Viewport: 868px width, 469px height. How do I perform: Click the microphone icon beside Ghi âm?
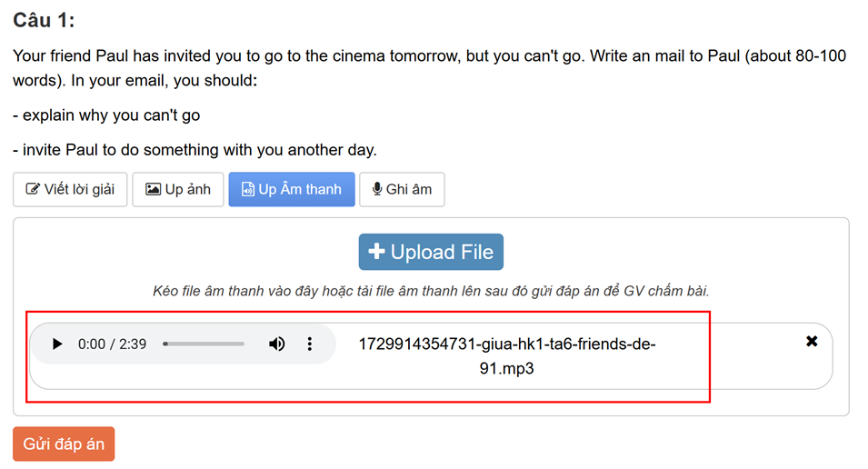pos(377,189)
